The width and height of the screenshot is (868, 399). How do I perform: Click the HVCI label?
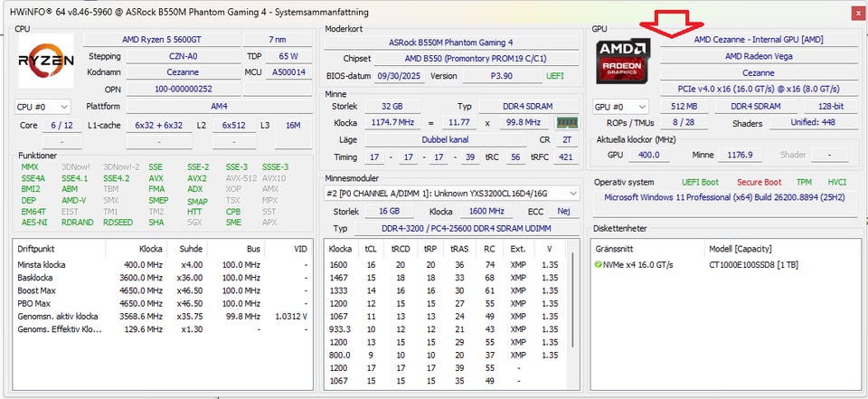pyautogui.click(x=837, y=183)
